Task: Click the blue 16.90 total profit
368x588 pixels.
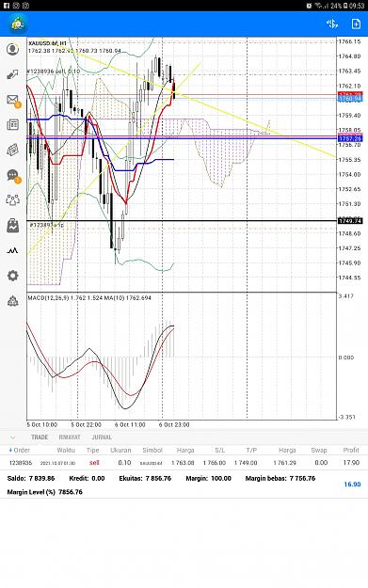Action: pos(352,485)
